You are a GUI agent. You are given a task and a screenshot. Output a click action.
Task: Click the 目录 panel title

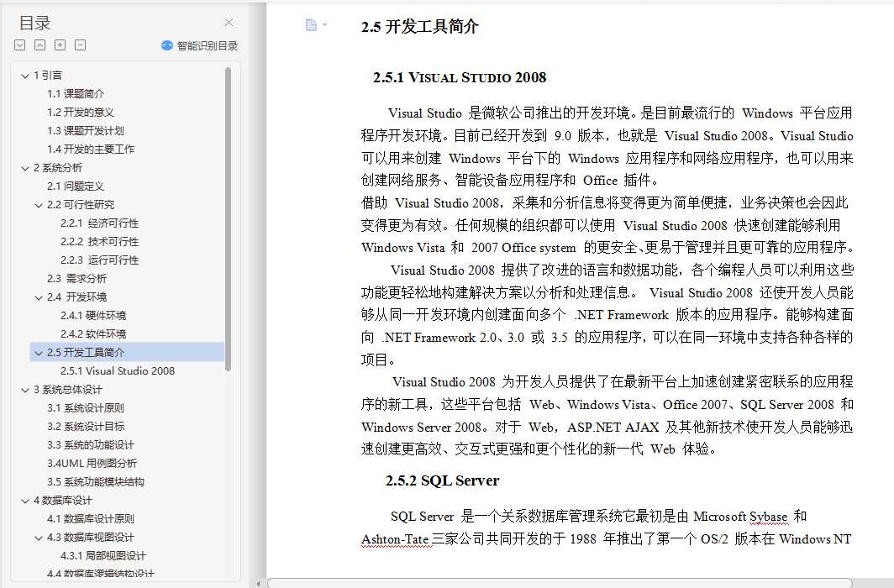(34, 23)
